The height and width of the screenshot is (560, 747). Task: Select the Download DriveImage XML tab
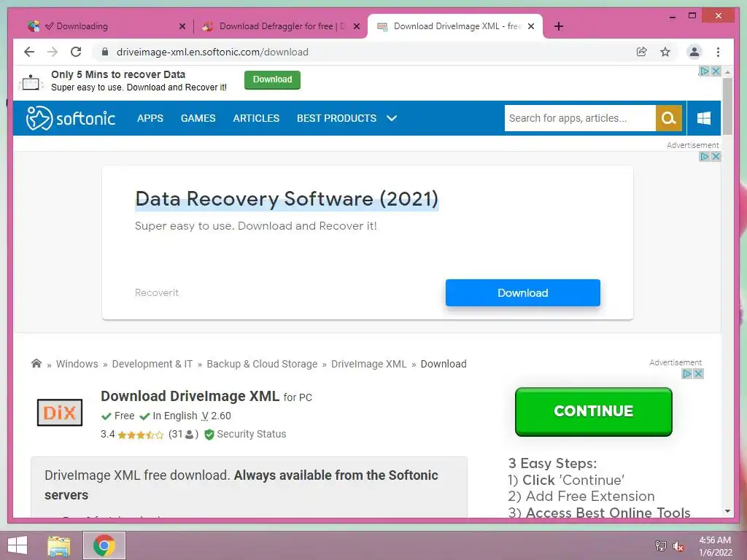pos(457,26)
